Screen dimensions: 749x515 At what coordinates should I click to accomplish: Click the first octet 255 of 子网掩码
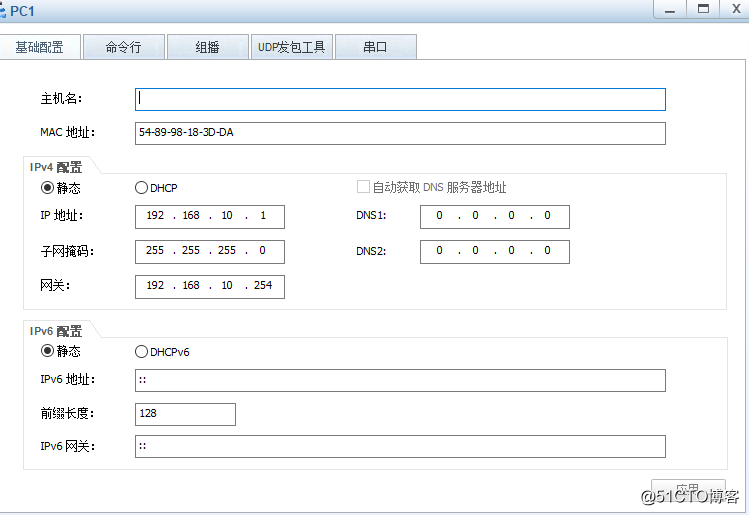pyautogui.click(x=155, y=251)
